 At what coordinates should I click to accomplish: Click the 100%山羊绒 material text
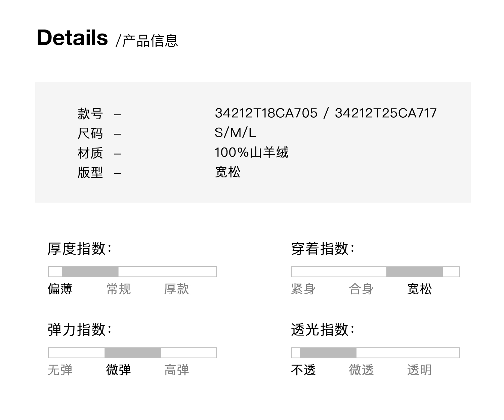[251, 153]
